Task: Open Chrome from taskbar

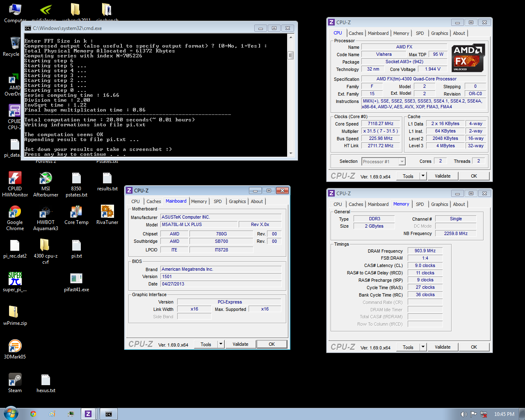Action: [x=33, y=414]
